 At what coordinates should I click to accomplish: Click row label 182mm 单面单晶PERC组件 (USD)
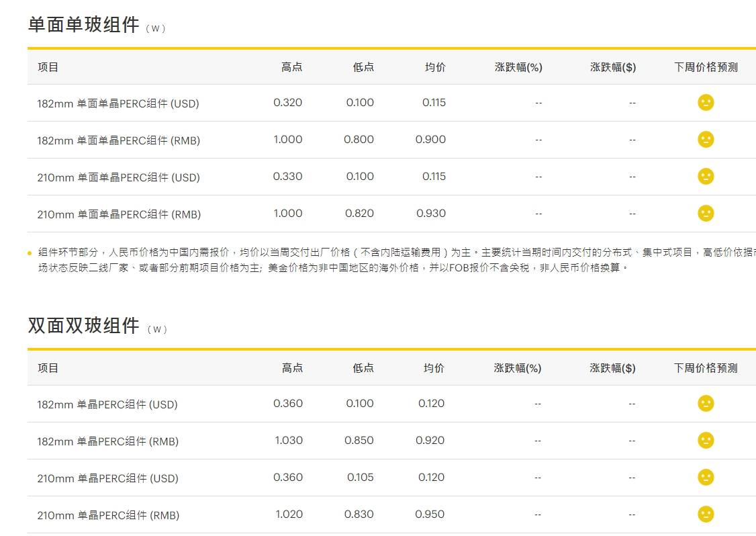(x=118, y=103)
